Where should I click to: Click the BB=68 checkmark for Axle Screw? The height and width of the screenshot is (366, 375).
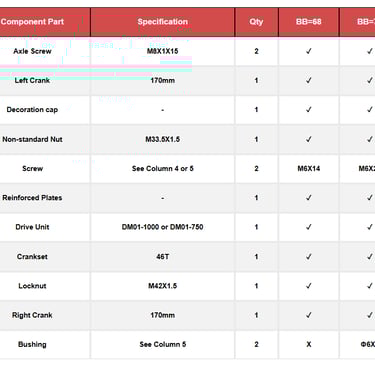click(x=309, y=51)
